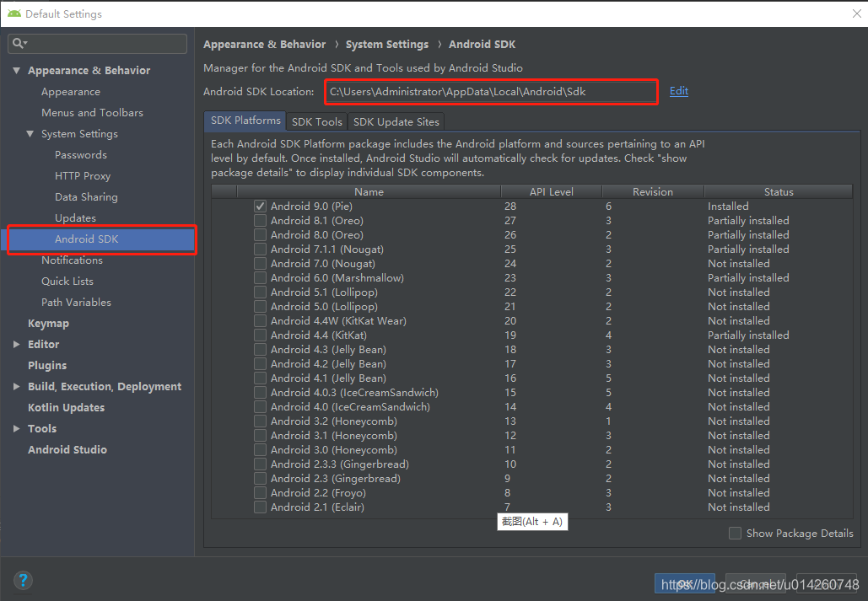868x601 pixels.
Task: Click the OK button
Action: coord(685,583)
